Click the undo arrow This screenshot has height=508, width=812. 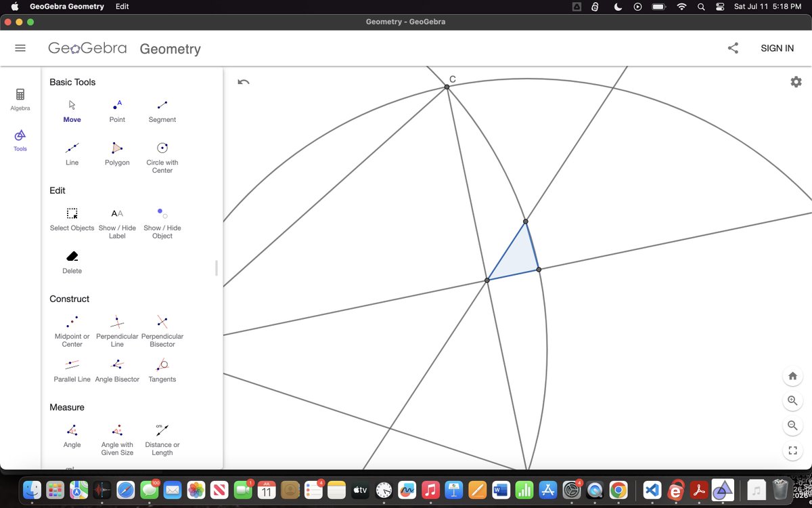coord(244,82)
